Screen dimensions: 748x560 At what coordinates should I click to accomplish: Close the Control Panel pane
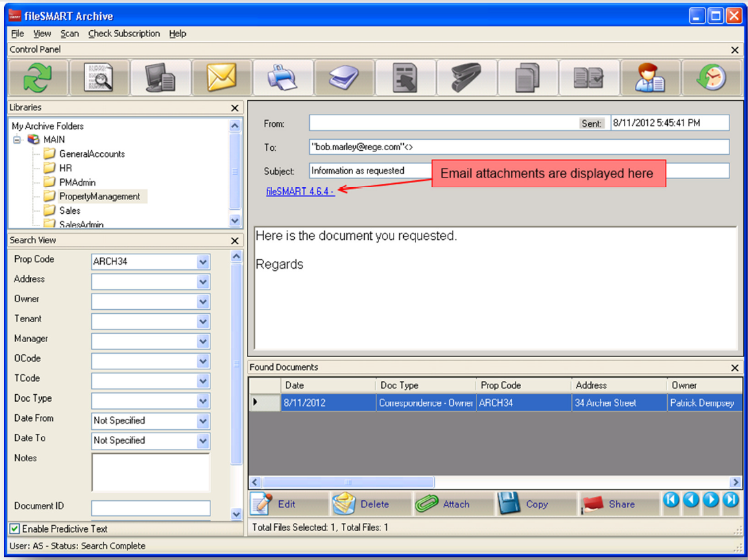point(735,49)
